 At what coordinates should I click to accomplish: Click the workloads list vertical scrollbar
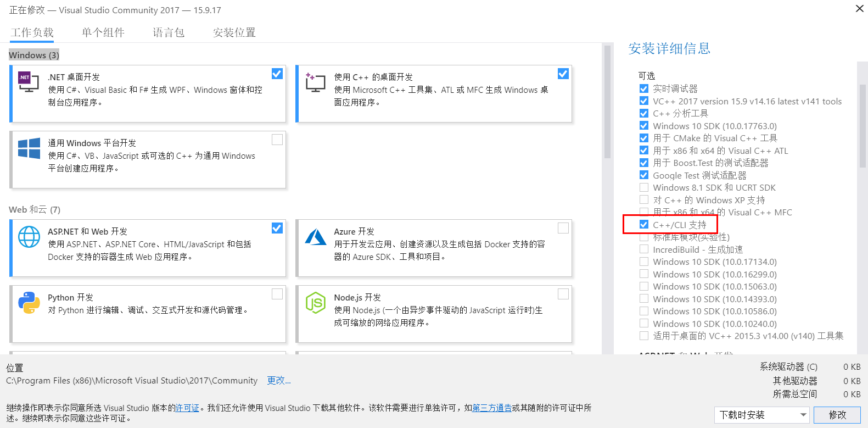pos(607,102)
